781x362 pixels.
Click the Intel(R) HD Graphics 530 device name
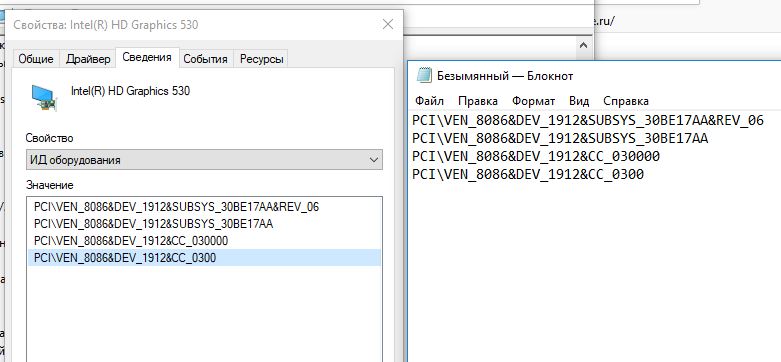coord(130,91)
